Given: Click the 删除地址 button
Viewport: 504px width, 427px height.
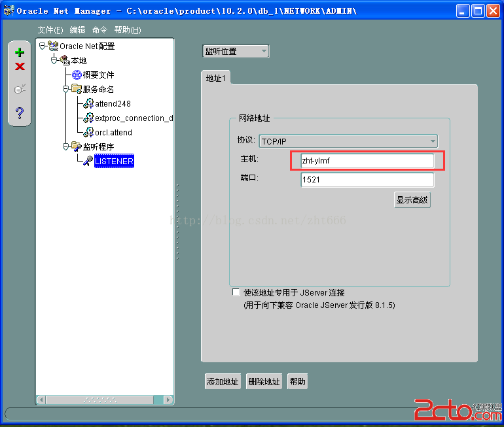Looking at the screenshot, I should click(264, 381).
